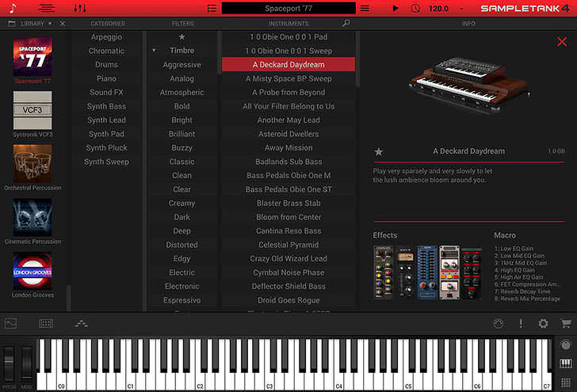Open the music note play view
This screenshot has width=577, height=392.
[13, 8]
